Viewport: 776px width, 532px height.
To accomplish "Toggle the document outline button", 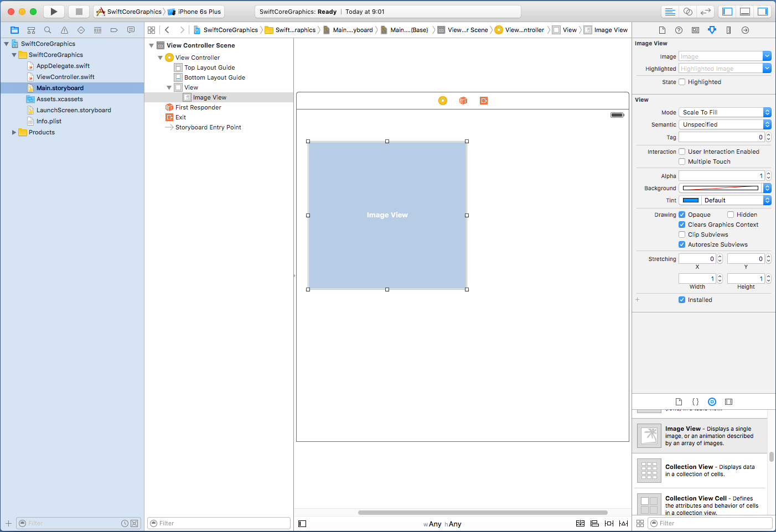I will (x=302, y=524).
